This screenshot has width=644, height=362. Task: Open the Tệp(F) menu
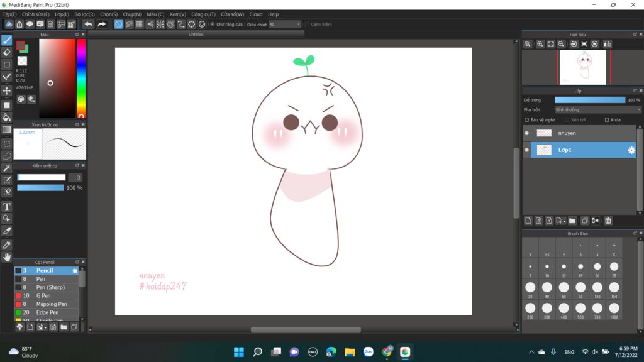click(x=10, y=14)
